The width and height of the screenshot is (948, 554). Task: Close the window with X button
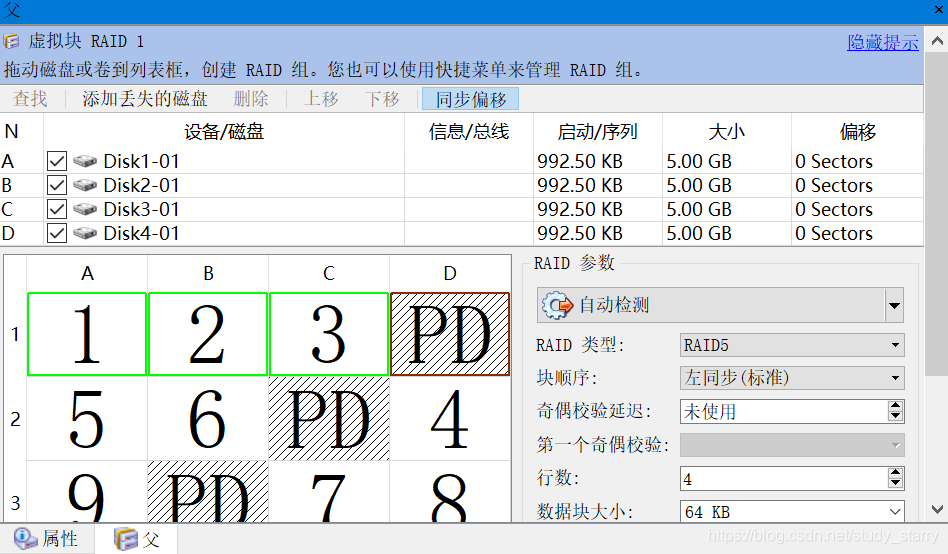939,10
